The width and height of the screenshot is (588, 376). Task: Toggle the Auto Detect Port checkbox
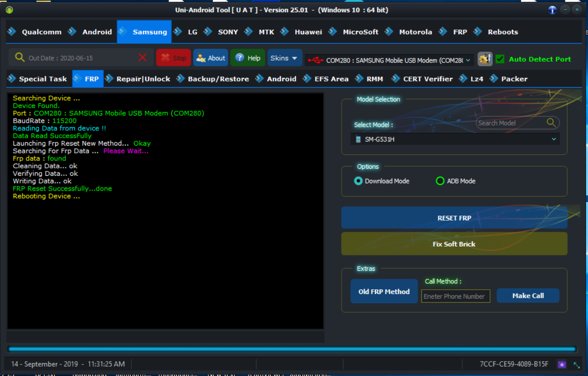coord(500,59)
